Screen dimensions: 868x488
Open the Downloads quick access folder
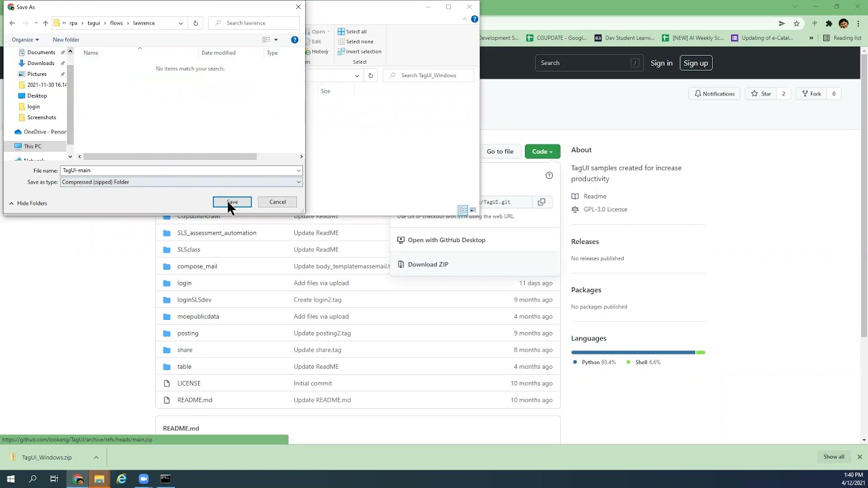(41, 63)
